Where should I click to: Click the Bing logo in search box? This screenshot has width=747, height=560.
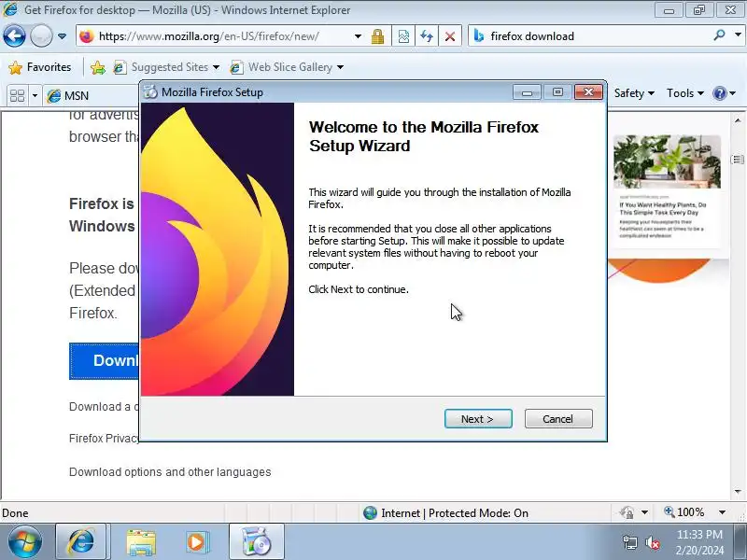pos(479,36)
